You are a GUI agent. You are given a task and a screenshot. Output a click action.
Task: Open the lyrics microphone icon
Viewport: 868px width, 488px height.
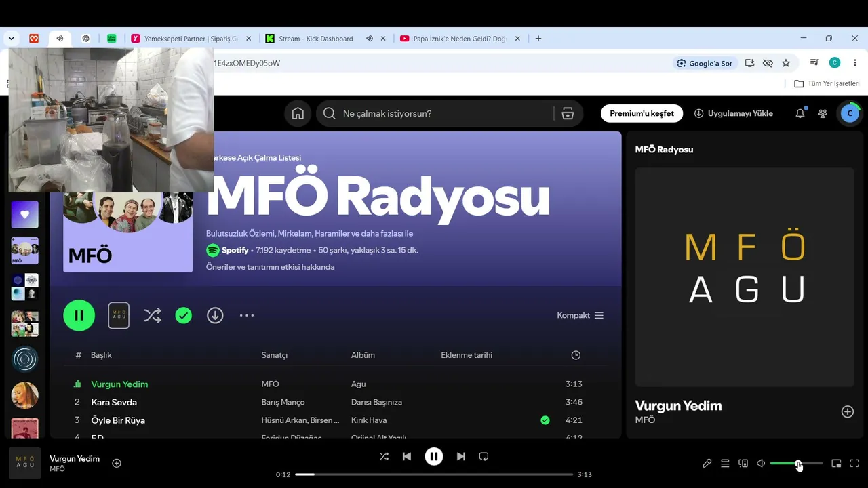[x=707, y=463]
